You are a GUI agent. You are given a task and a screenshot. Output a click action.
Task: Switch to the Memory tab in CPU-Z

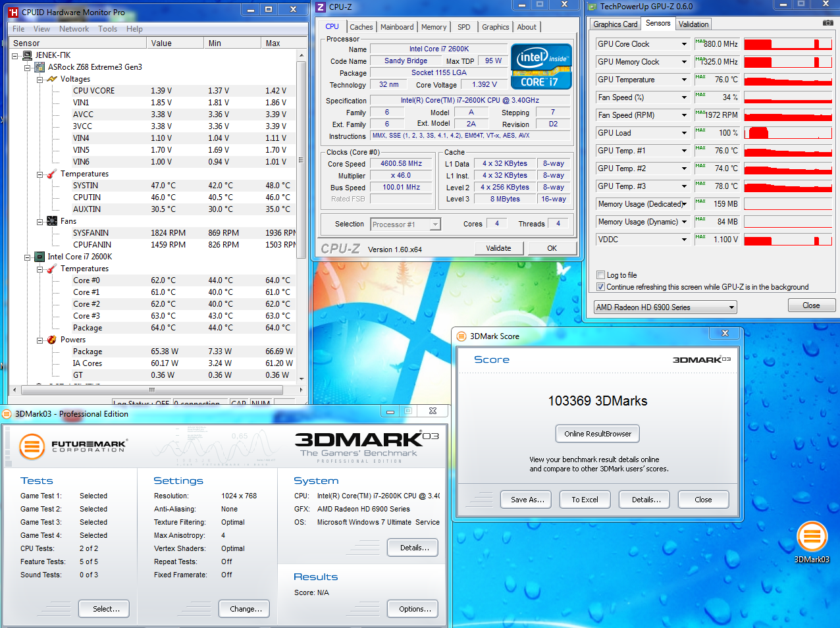pos(434,27)
